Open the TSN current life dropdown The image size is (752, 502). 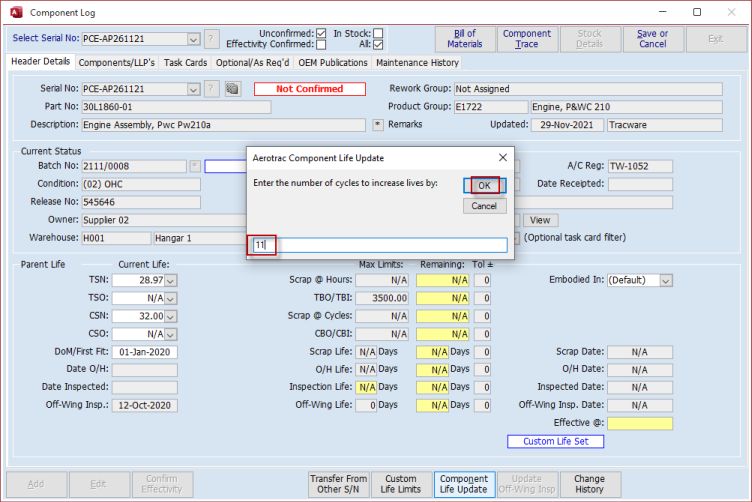point(171,280)
